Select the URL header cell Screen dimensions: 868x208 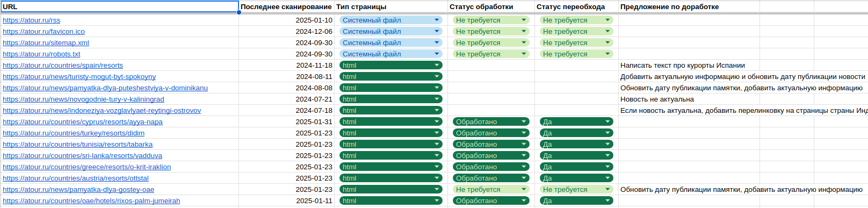pyautogui.click(x=119, y=6)
